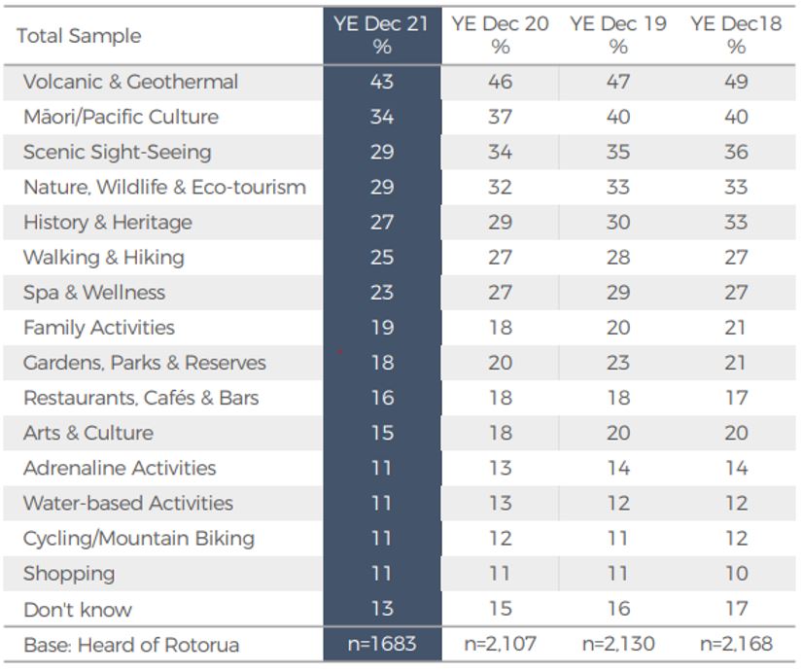Select the YE Dec 21 column header

click(381, 35)
